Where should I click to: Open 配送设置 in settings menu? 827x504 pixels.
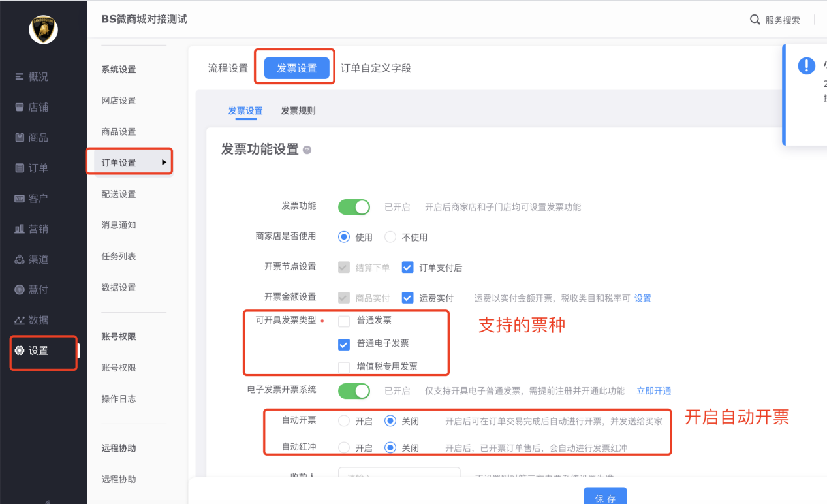(119, 194)
